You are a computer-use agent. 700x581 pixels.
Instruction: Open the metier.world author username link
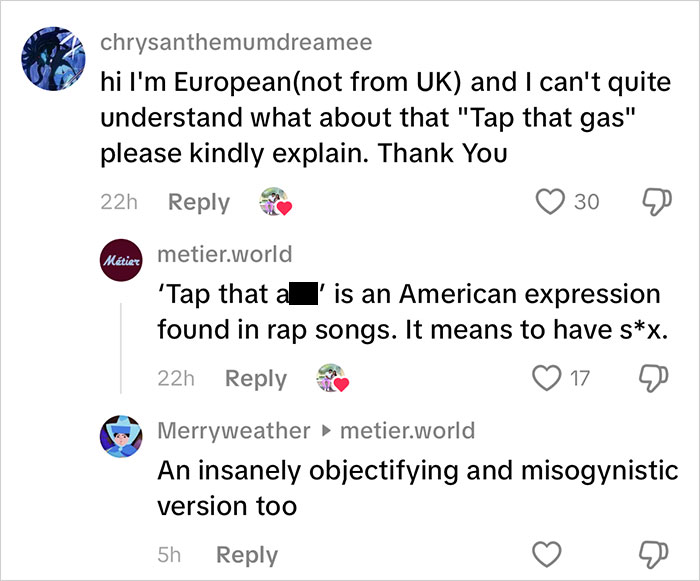point(225,254)
